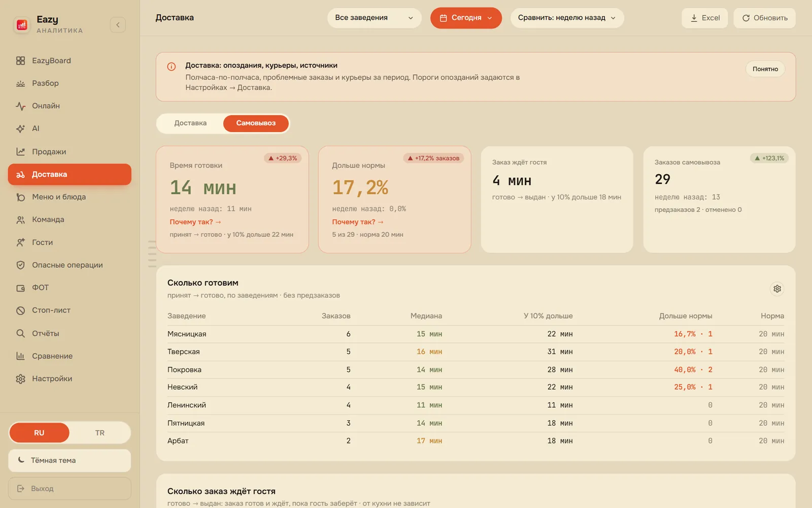
Task: Click the Eazy logo icon
Action: pos(22,25)
